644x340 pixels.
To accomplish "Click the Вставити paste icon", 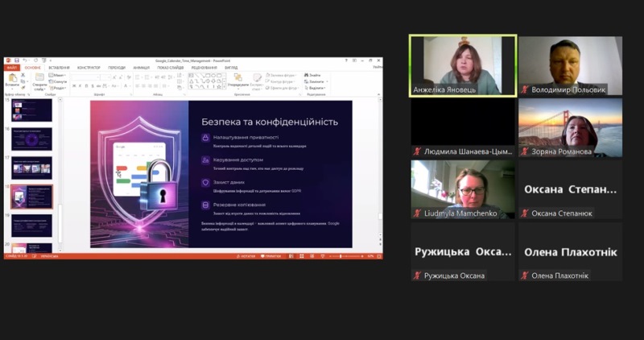I will tap(12, 77).
